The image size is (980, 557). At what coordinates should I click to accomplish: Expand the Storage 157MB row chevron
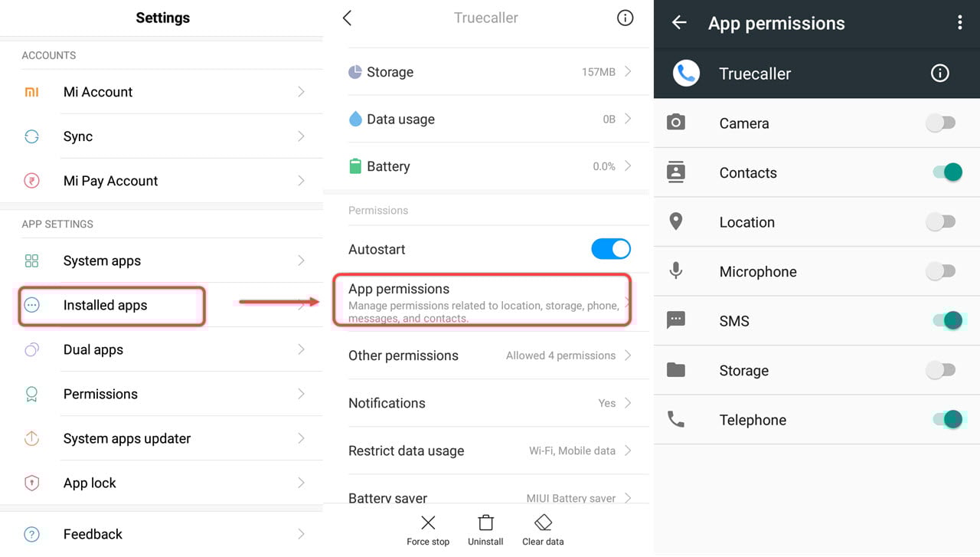pos(628,71)
